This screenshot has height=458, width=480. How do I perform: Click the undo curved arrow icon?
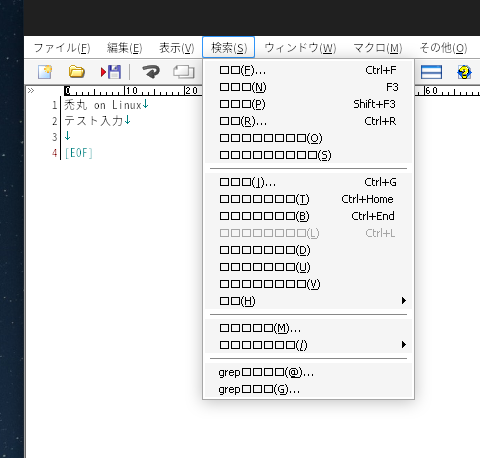point(151,72)
